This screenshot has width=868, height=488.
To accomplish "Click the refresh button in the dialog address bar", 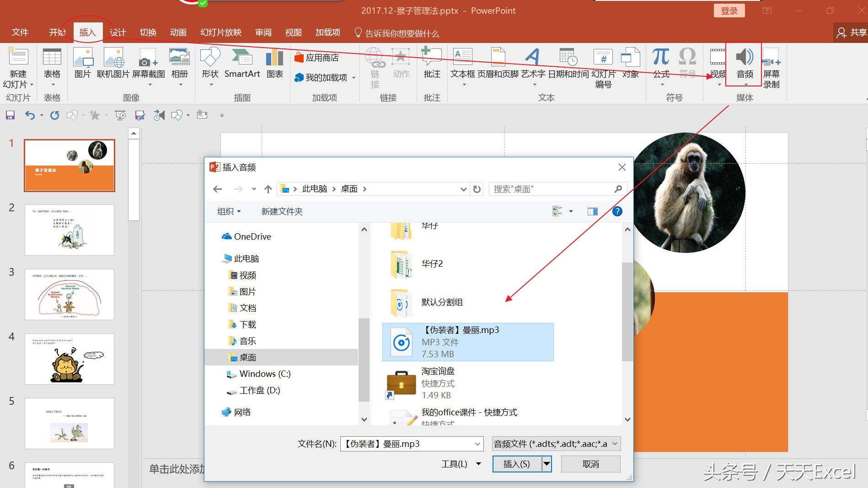I will click(477, 189).
